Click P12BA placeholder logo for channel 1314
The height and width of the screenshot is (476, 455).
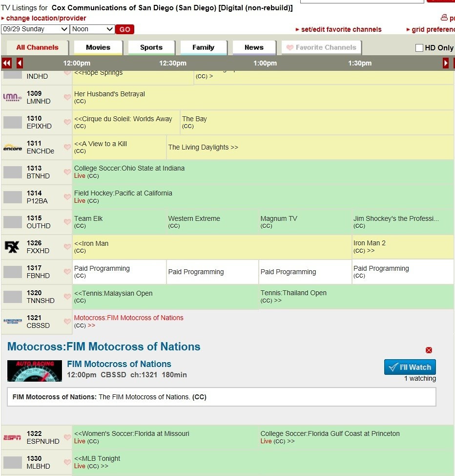coord(12,197)
